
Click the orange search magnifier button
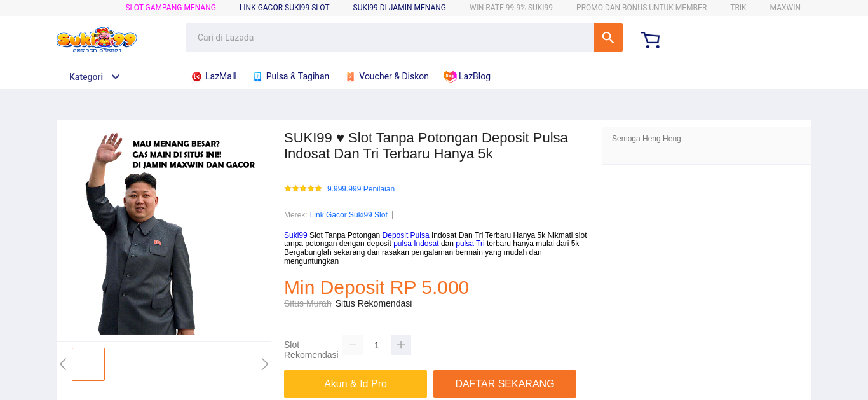[x=608, y=38]
